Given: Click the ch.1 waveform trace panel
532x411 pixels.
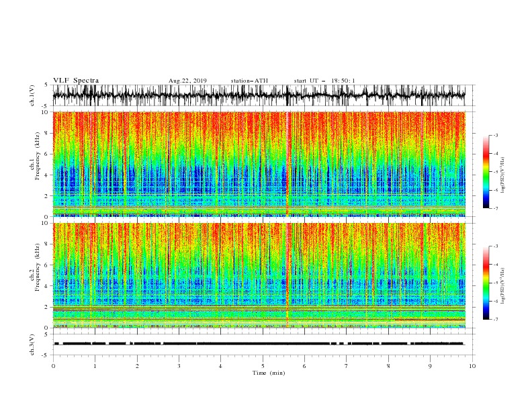Looking at the screenshot, I should tap(264, 95).
